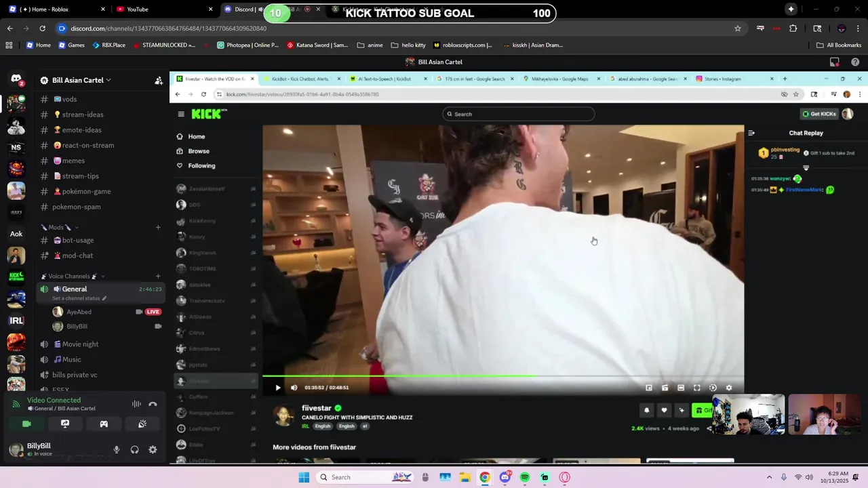The width and height of the screenshot is (868, 488).
Task: Follow fiivestar with the heart button
Action: pos(664,410)
